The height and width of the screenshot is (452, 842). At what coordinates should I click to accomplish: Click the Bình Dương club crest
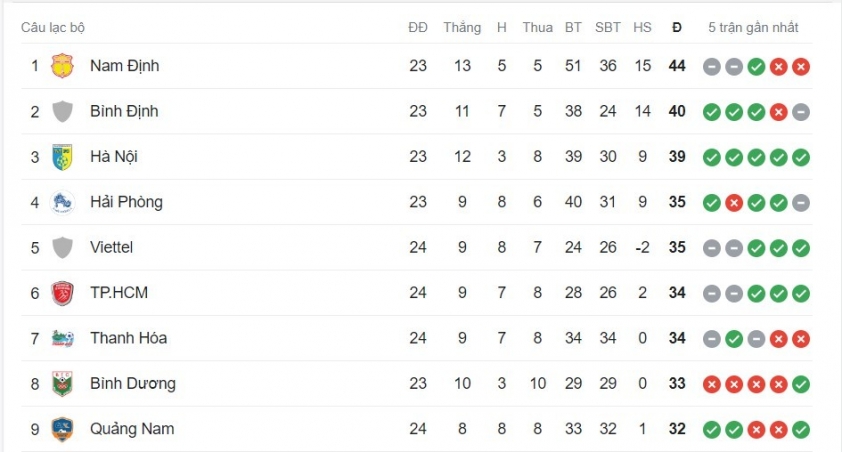click(63, 384)
